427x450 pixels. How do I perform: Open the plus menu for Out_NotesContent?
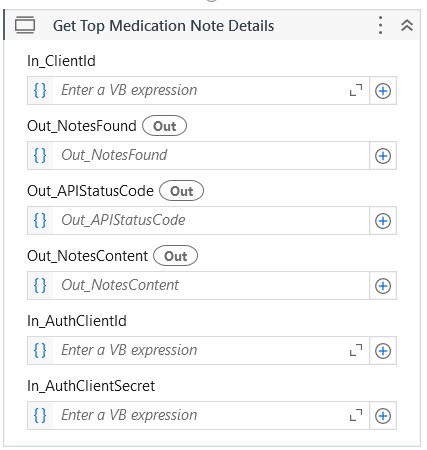pos(383,286)
